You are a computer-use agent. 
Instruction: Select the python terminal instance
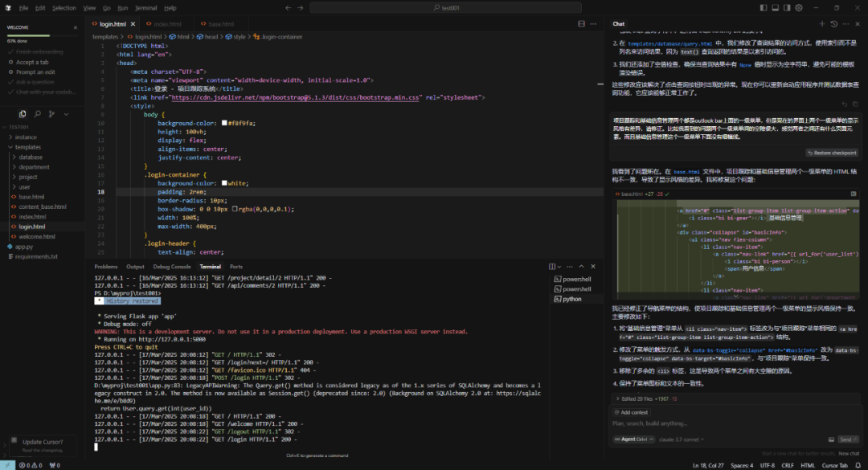(573, 299)
